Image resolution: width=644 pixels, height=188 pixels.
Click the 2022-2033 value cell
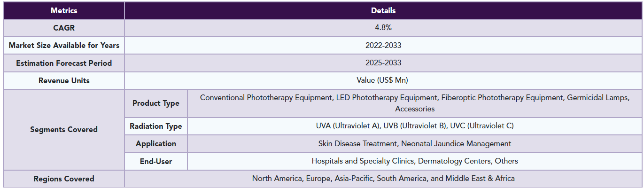383,46
